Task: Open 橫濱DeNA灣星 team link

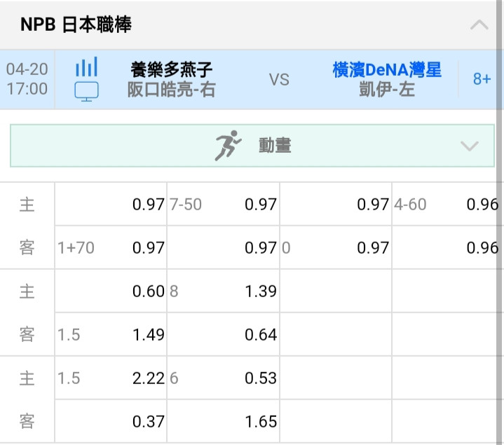Action: click(387, 69)
